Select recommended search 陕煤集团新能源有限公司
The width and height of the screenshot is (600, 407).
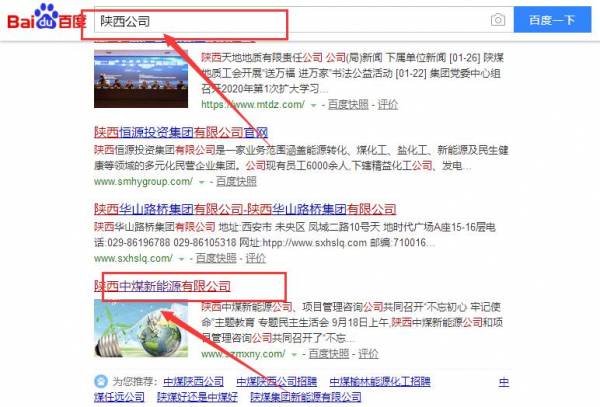click(305, 397)
